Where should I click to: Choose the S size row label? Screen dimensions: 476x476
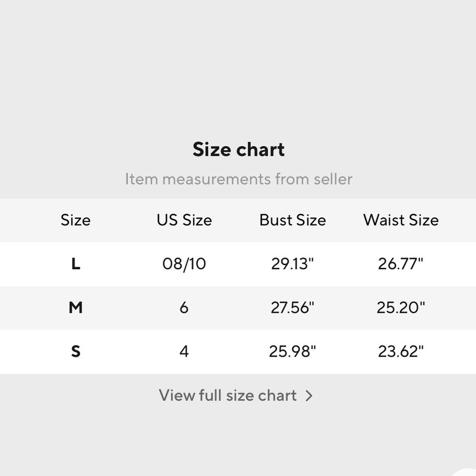coord(76,351)
